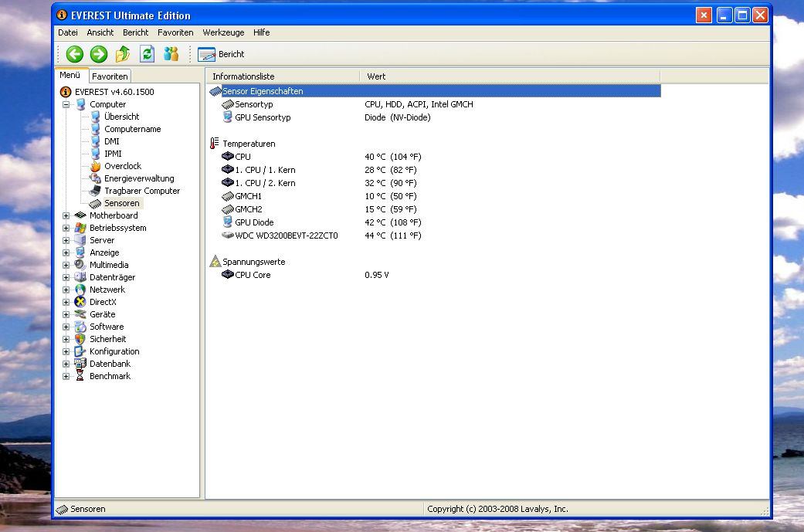
Task: Open the Hilfe menu
Action: pos(261,32)
